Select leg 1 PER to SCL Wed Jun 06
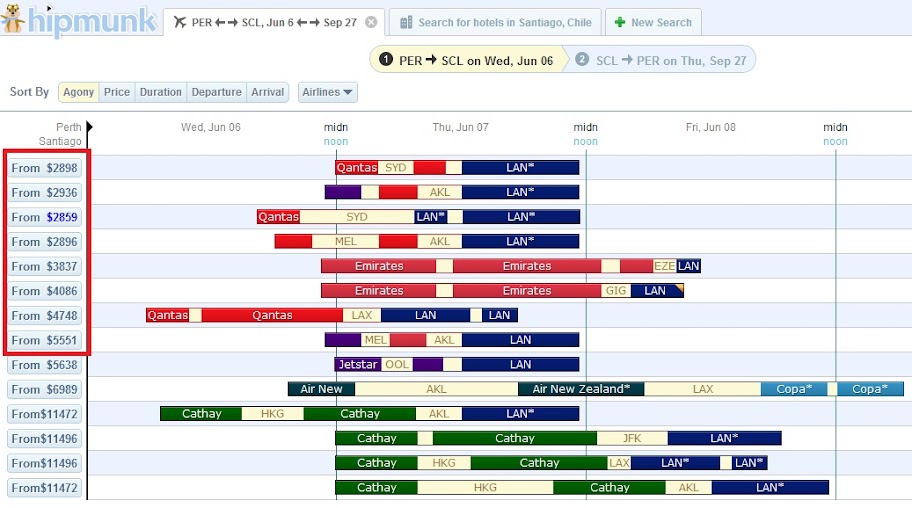Screen dimensions: 912x508 pos(467,60)
